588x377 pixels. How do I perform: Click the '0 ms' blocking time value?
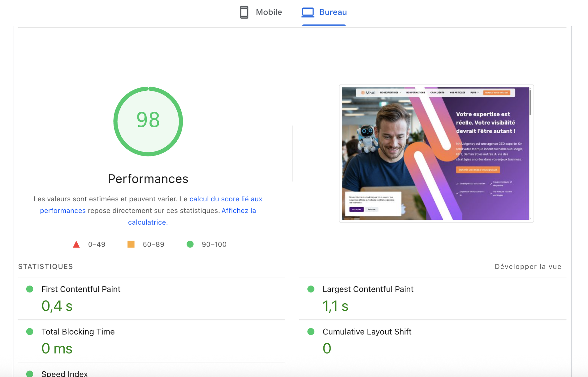(x=57, y=348)
